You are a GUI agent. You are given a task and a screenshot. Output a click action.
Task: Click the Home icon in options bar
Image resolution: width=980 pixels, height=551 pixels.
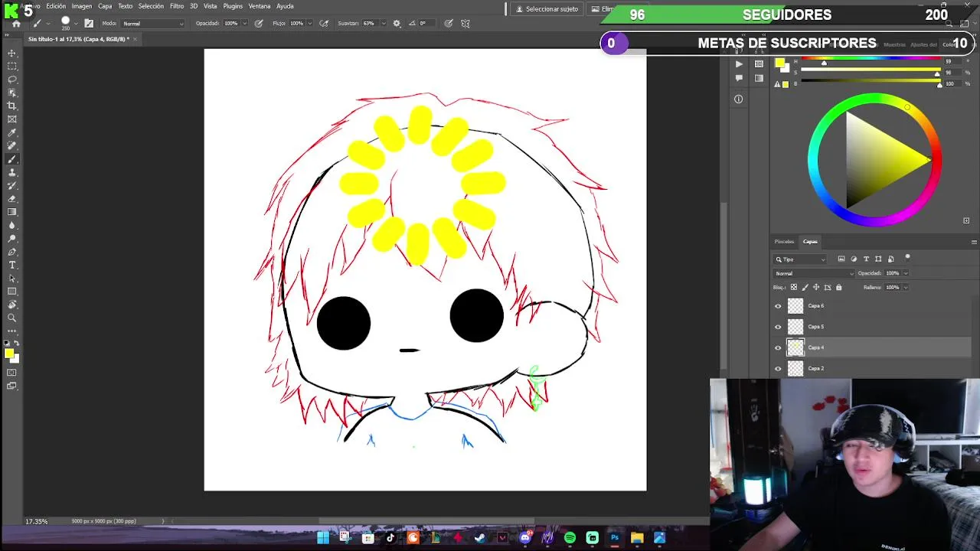16,23
